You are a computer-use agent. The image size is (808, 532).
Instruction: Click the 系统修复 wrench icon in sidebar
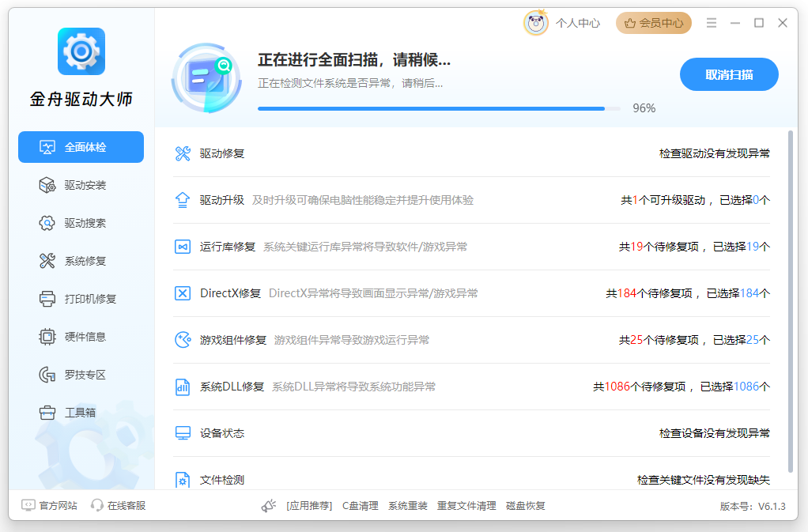pyautogui.click(x=47, y=261)
